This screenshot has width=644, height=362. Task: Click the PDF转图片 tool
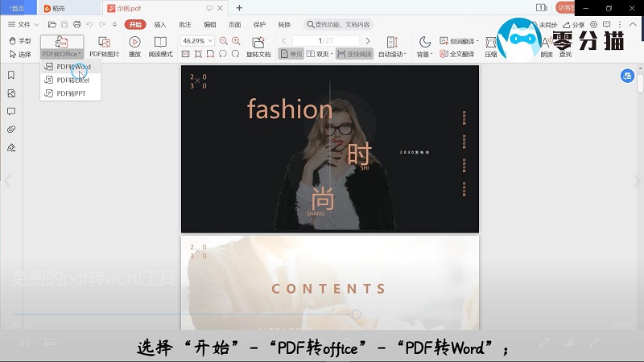pos(105,47)
